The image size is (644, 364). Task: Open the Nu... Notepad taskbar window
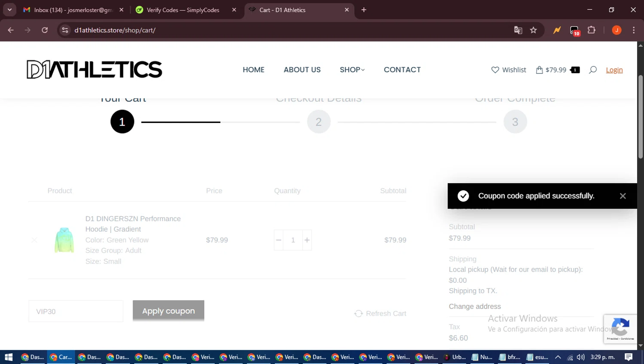483,357
